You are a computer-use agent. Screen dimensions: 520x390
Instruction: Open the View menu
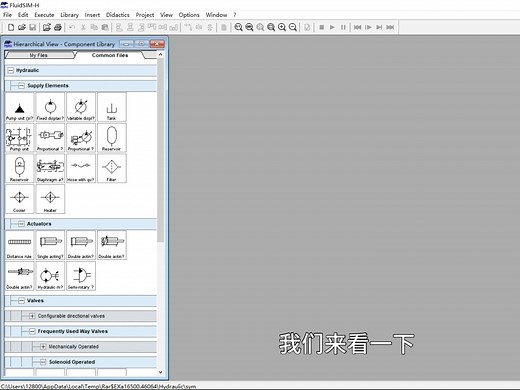tap(166, 15)
